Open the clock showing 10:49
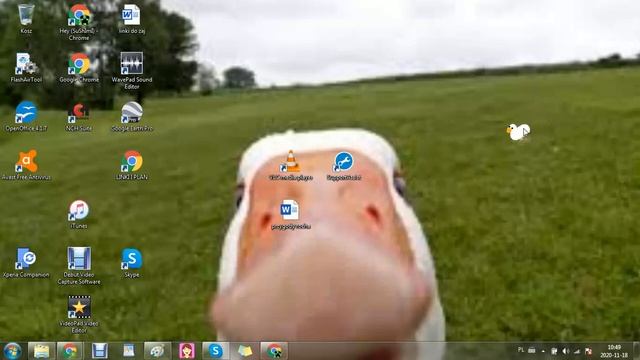The width and height of the screenshot is (640, 360). click(x=614, y=351)
